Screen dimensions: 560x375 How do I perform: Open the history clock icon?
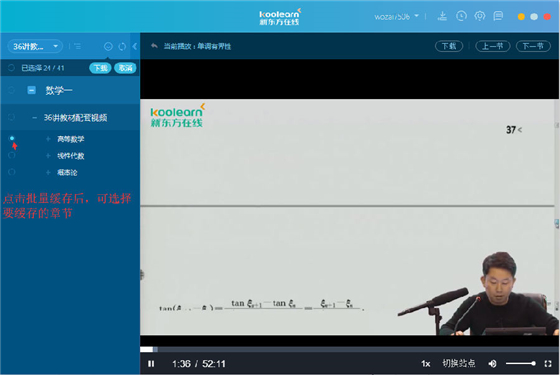click(461, 16)
